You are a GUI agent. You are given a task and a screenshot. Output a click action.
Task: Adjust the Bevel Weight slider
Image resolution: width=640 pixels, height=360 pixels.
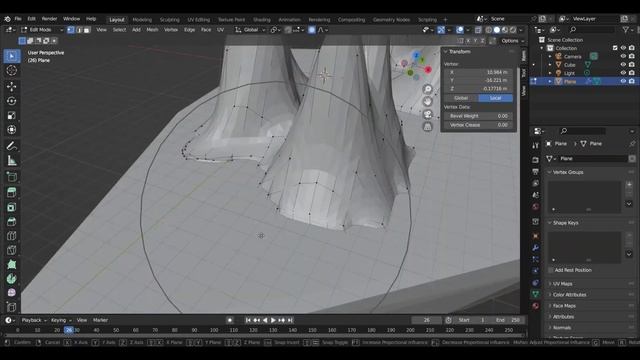(x=478, y=116)
